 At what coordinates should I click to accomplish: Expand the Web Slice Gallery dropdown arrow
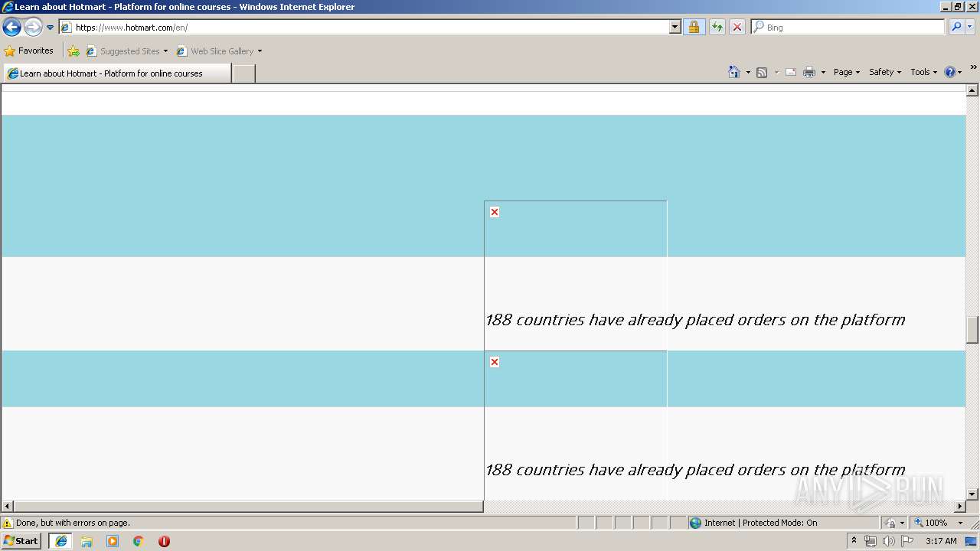260,51
